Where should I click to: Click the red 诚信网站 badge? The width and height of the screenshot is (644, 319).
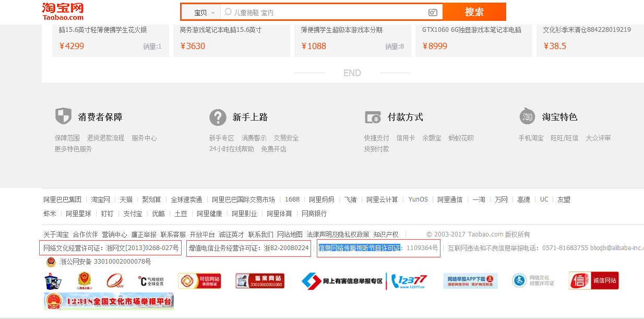click(594, 281)
